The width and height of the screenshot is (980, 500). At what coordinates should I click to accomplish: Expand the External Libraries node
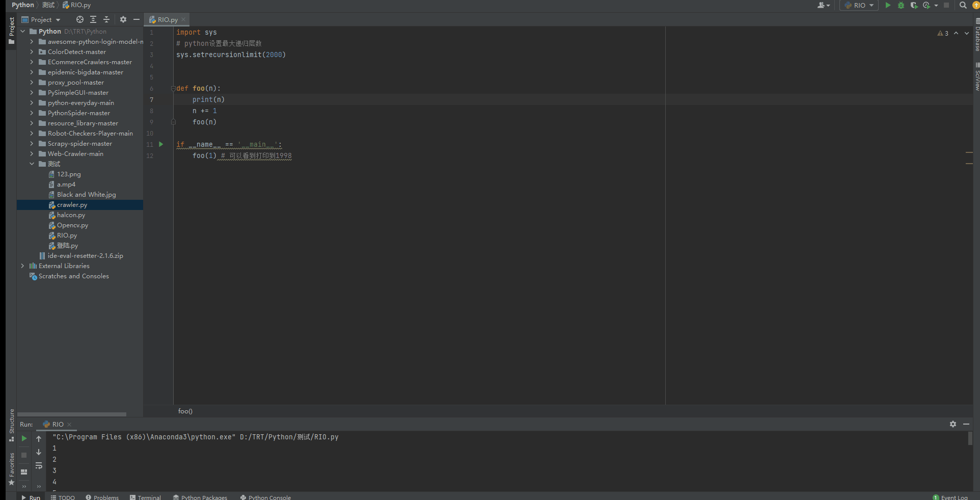pyautogui.click(x=22, y=266)
